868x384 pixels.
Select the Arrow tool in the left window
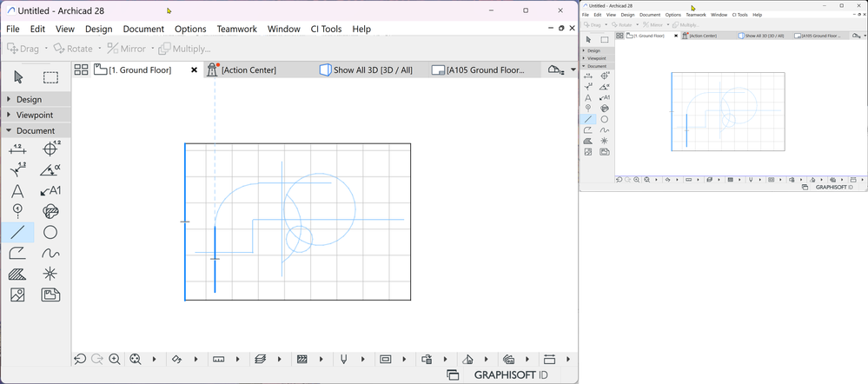click(x=18, y=77)
